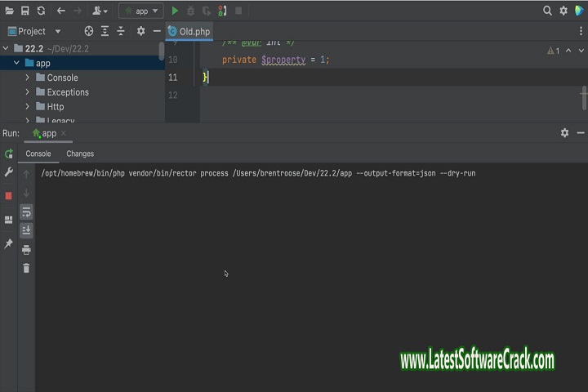
Task: Click the Synchronize refresh toolbar icon
Action: pos(41,11)
